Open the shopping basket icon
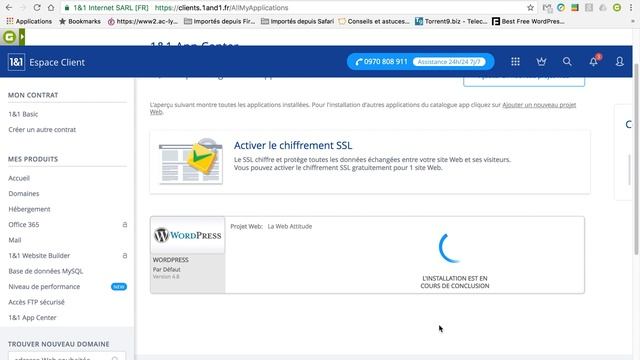 (541, 62)
